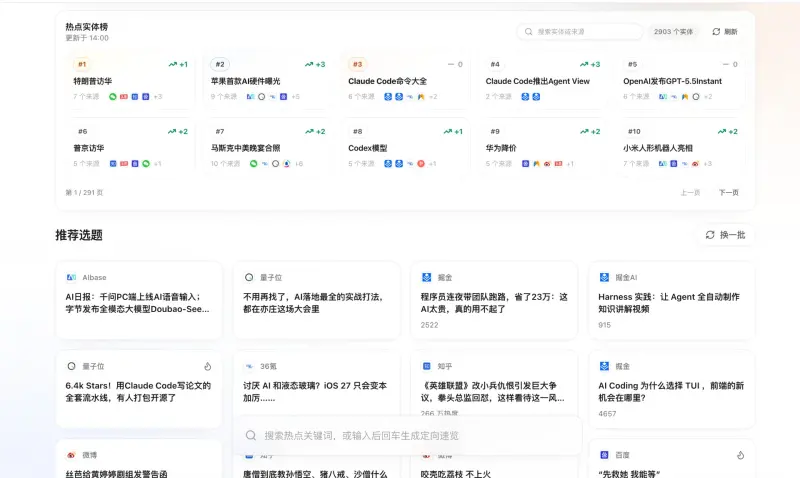Open 不用再找了 AI落地最全的实战打法 article

[x=314, y=303]
